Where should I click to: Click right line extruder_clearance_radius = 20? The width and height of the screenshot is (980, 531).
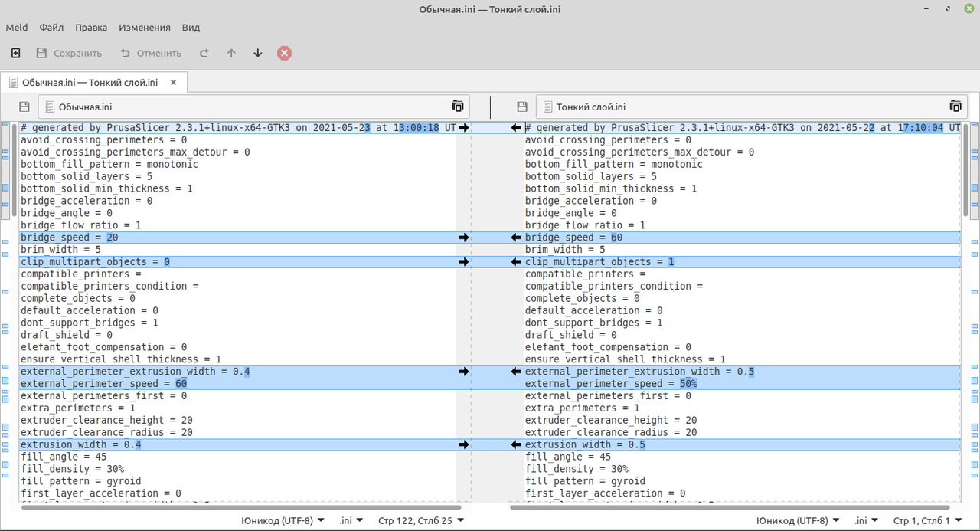click(611, 433)
